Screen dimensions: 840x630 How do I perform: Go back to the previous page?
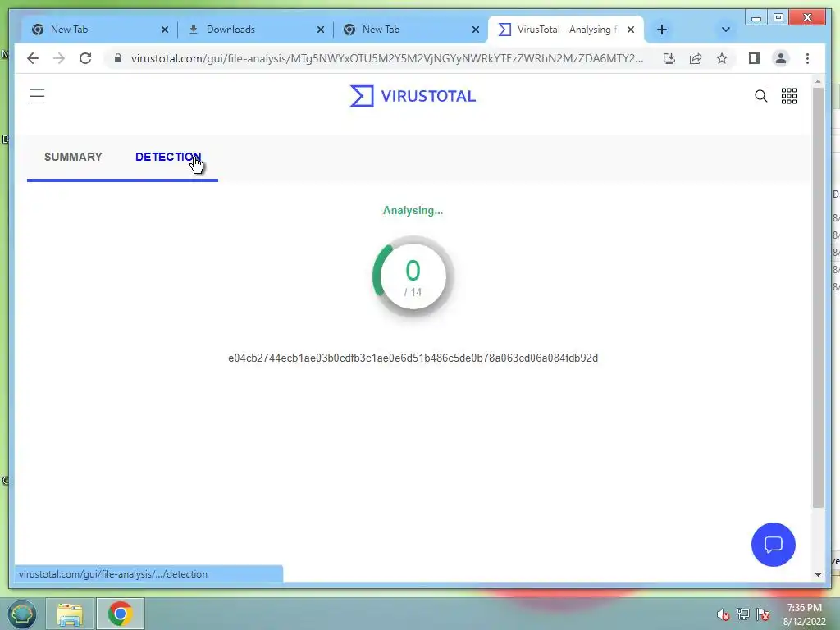33,58
